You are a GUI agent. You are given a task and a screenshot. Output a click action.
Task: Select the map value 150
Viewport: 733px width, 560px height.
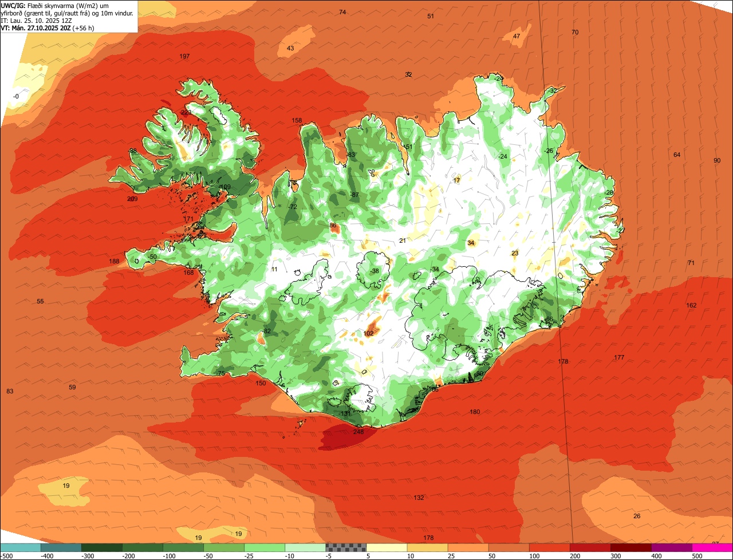click(x=261, y=383)
